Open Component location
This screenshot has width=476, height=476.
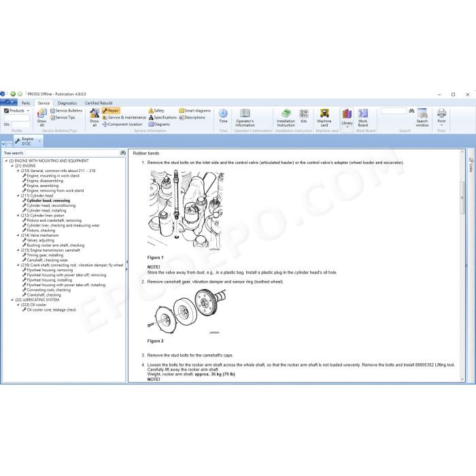point(122,124)
